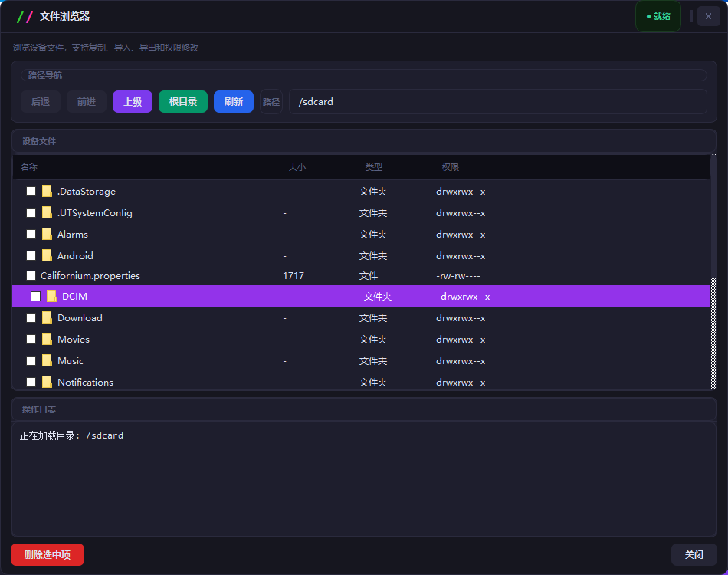Click the Movies folder icon
The width and height of the screenshot is (728, 575).
click(x=47, y=339)
